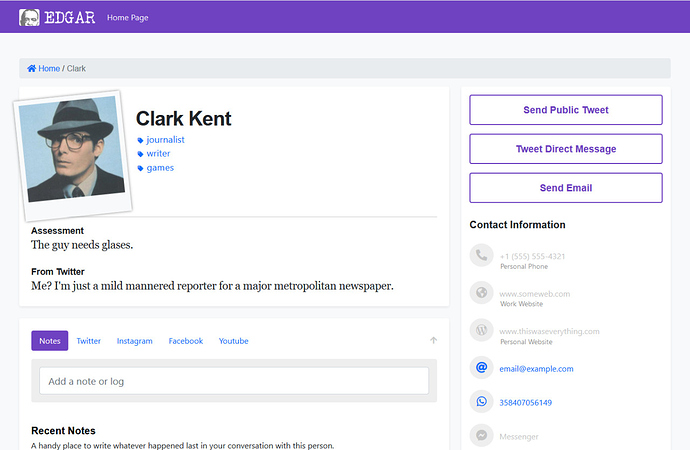
Task: Click the Messenger icon
Action: click(481, 435)
